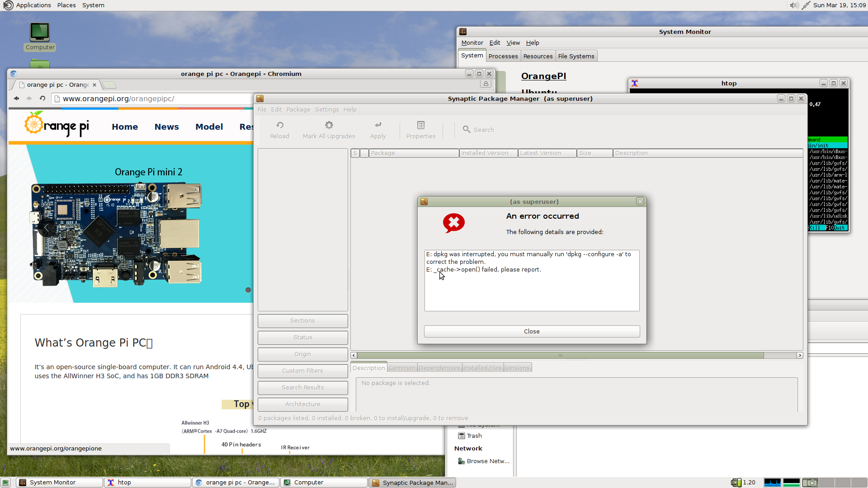This screenshot has width=868, height=488.
Task: Open the File Systems tab in System Monitor
Action: pos(576,56)
